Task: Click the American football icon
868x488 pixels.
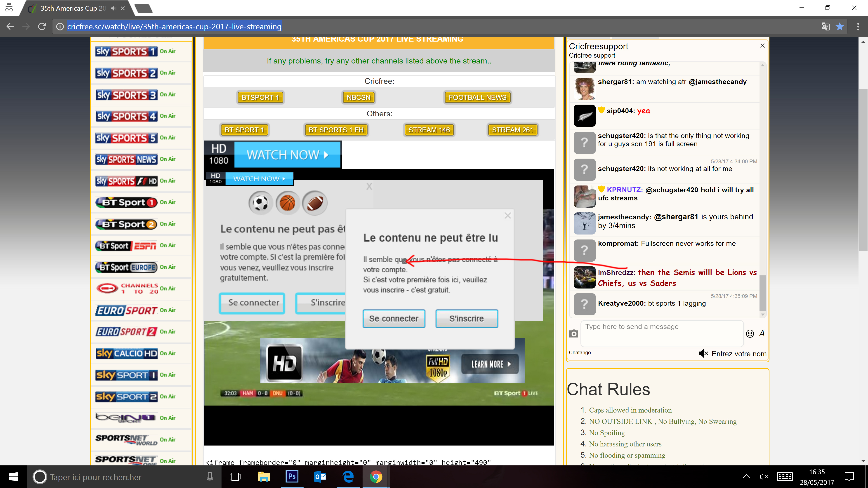Action: pos(315,203)
